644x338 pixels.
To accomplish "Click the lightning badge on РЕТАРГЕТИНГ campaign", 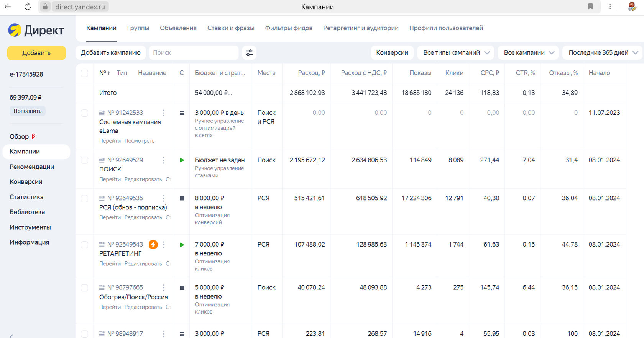I will point(153,245).
